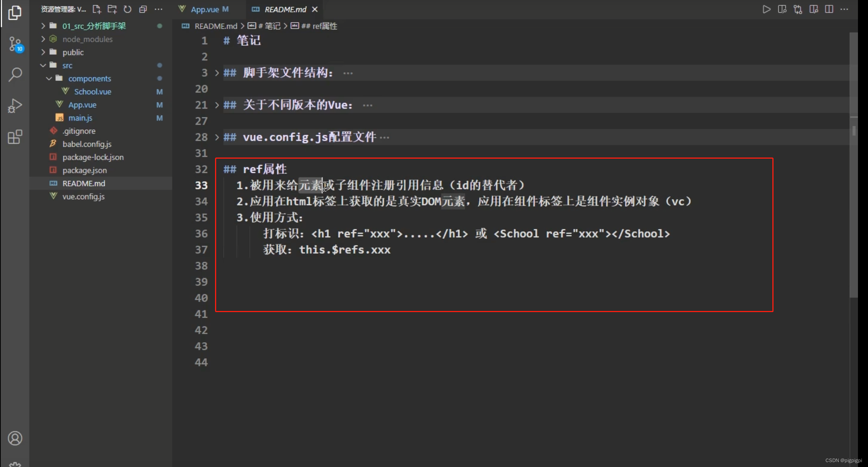Click line 34 text about 真实DOM元素
The image size is (868, 467).
[x=464, y=201]
